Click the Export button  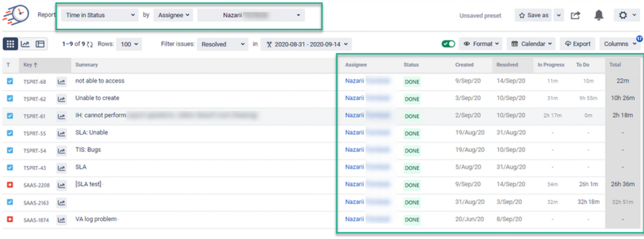point(578,44)
